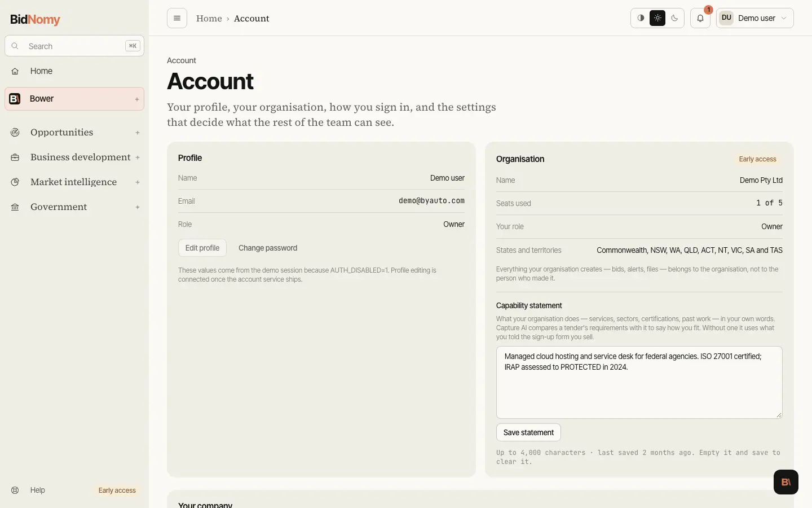Select the email demo@byauto.com

[x=432, y=201]
